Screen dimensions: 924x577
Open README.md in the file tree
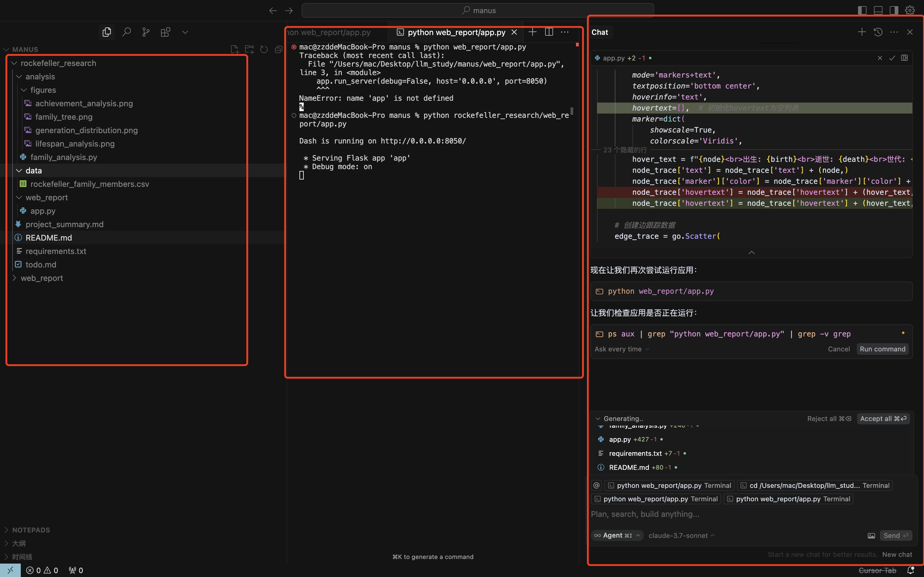click(49, 238)
